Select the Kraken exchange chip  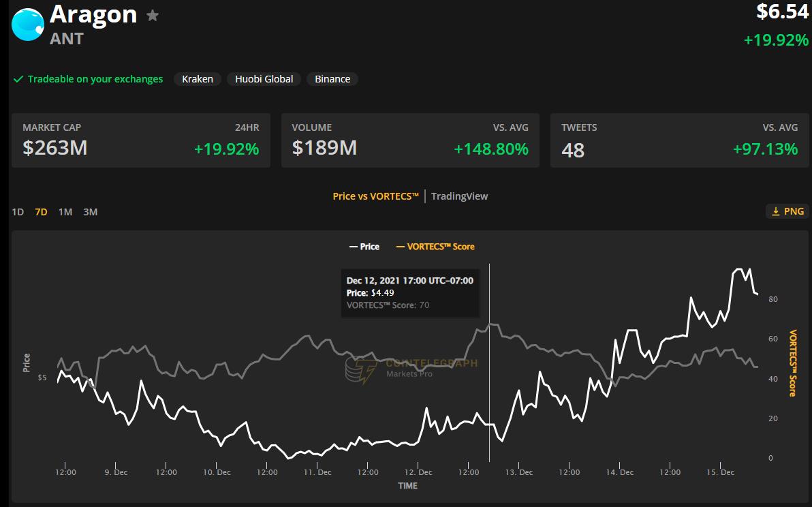tap(198, 79)
